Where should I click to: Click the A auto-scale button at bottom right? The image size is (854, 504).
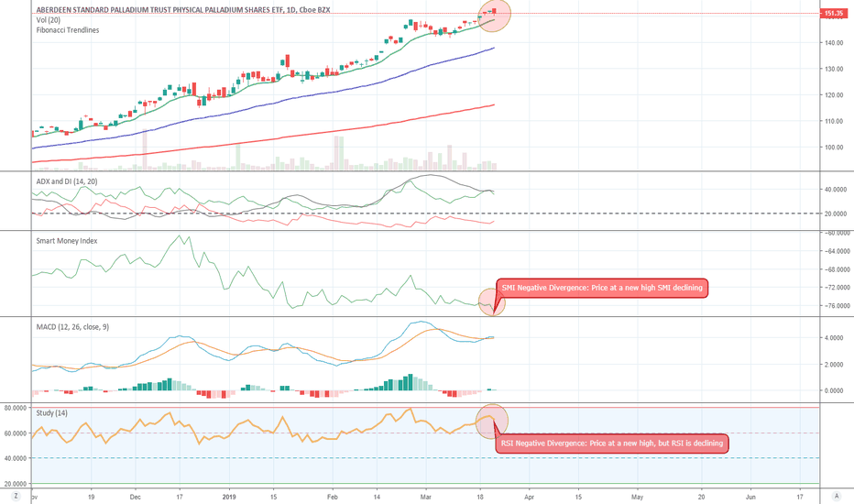point(837,496)
